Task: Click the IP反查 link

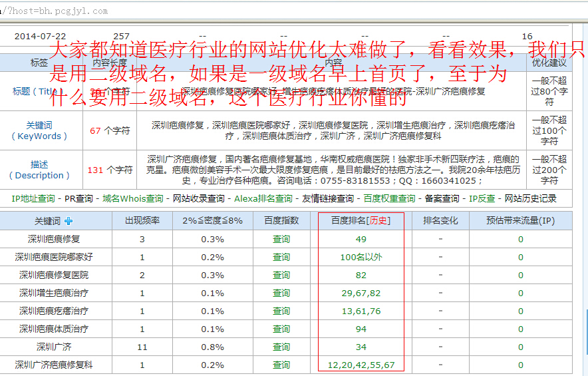Action: pos(482,198)
